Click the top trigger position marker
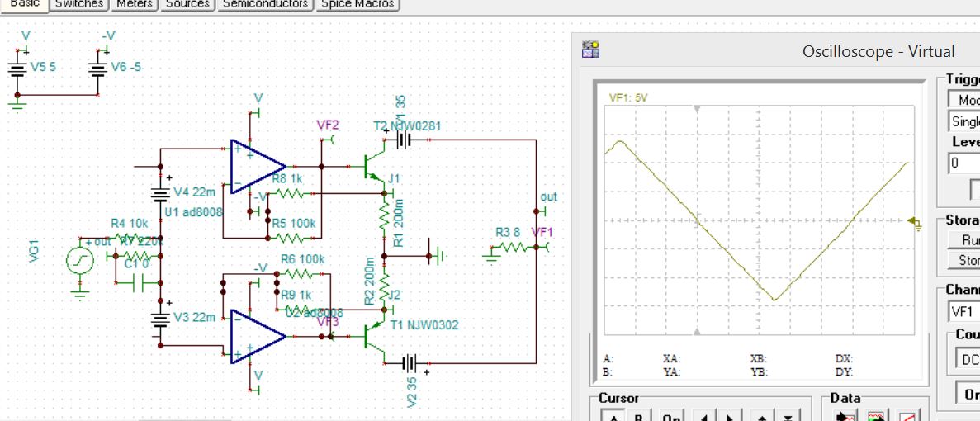 (x=698, y=109)
